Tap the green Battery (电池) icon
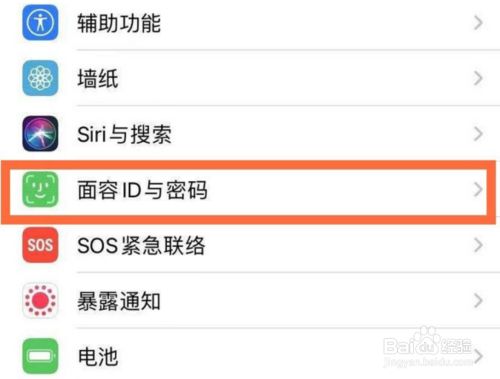The height and width of the screenshot is (379, 500). 40,356
